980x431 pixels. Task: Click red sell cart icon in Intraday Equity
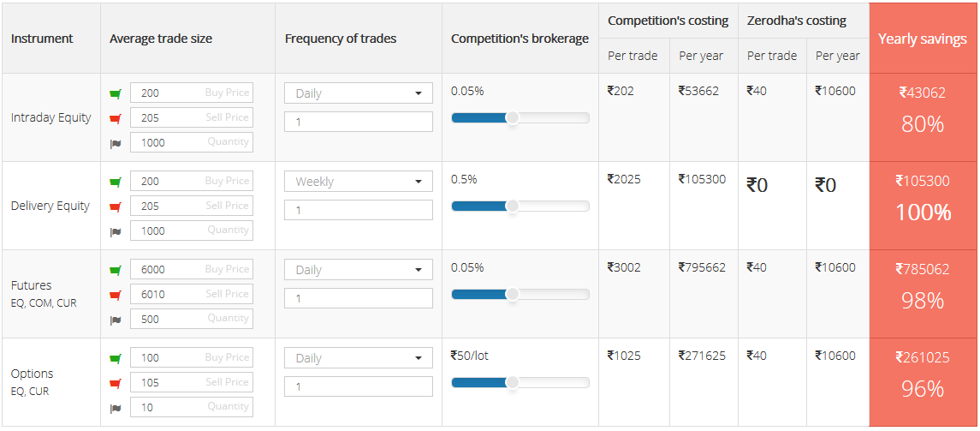pos(115,118)
